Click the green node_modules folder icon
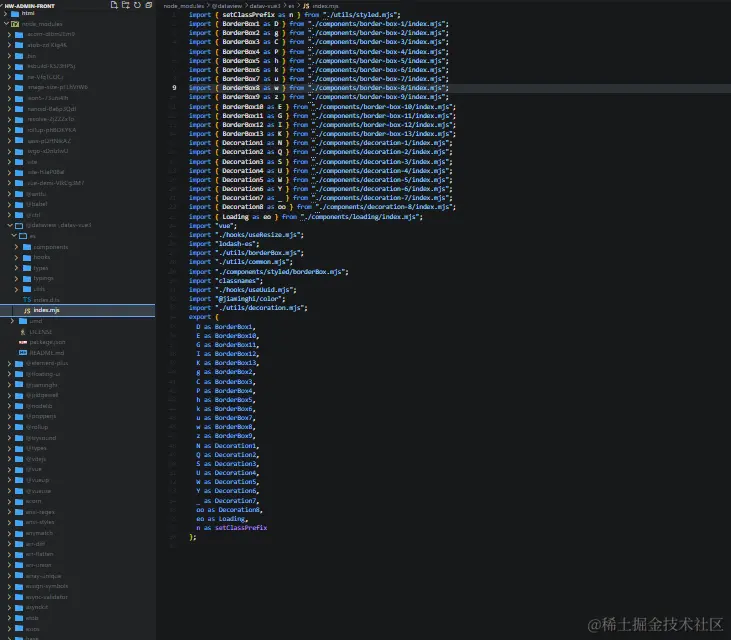731x640 pixels. tap(15, 24)
